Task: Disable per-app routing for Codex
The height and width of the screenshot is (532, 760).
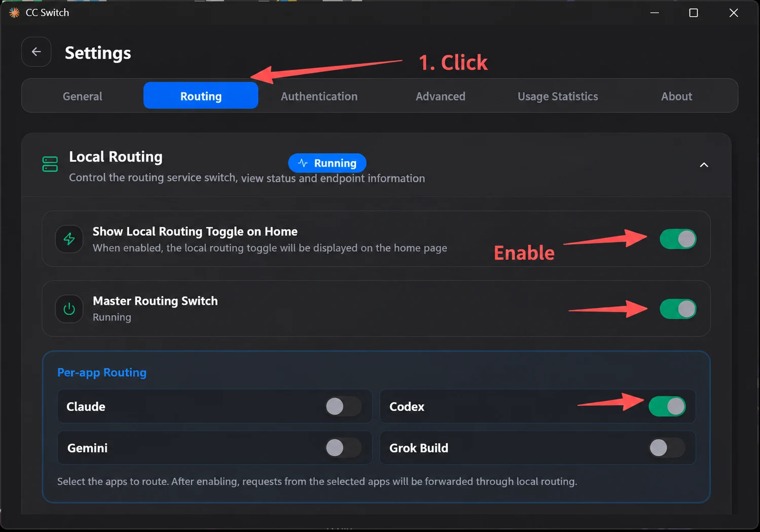Action: point(667,406)
